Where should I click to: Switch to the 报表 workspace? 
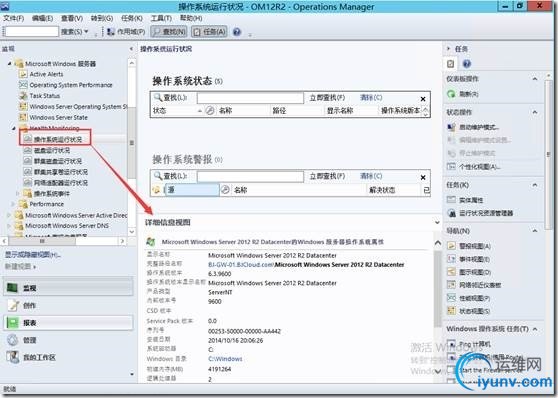[68, 323]
